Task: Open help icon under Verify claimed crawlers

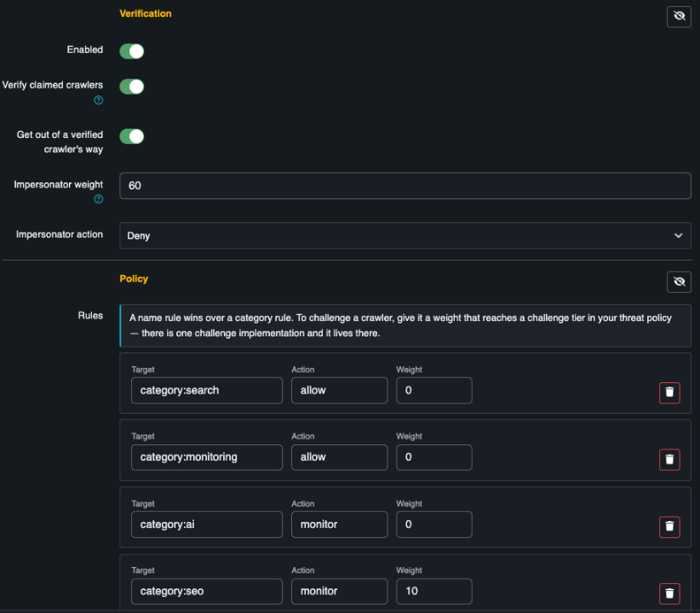Action: pyautogui.click(x=98, y=100)
